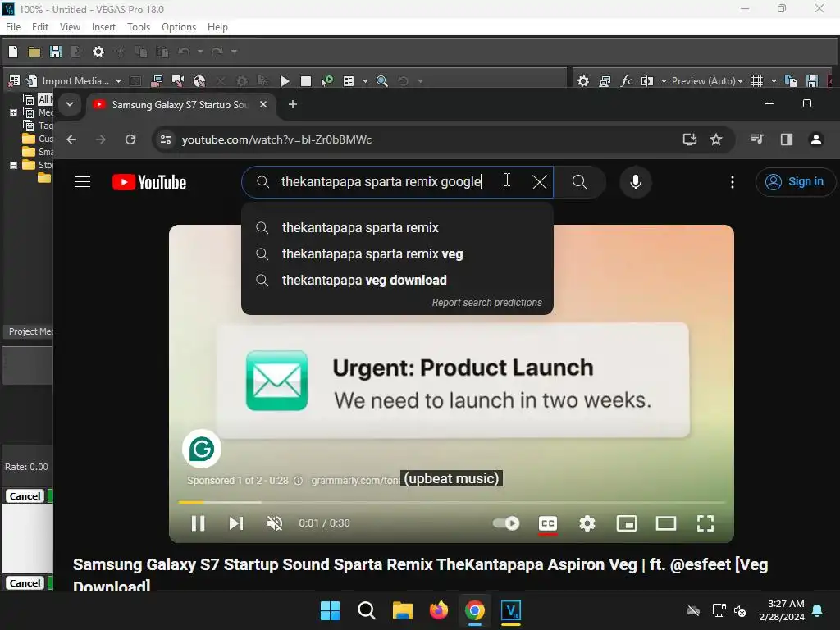Open the View menu in VEGAS Pro

[x=70, y=27]
